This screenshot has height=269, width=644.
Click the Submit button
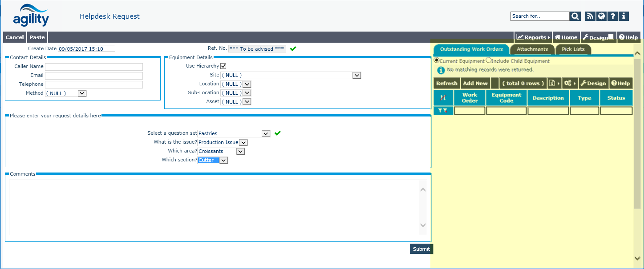(421, 249)
